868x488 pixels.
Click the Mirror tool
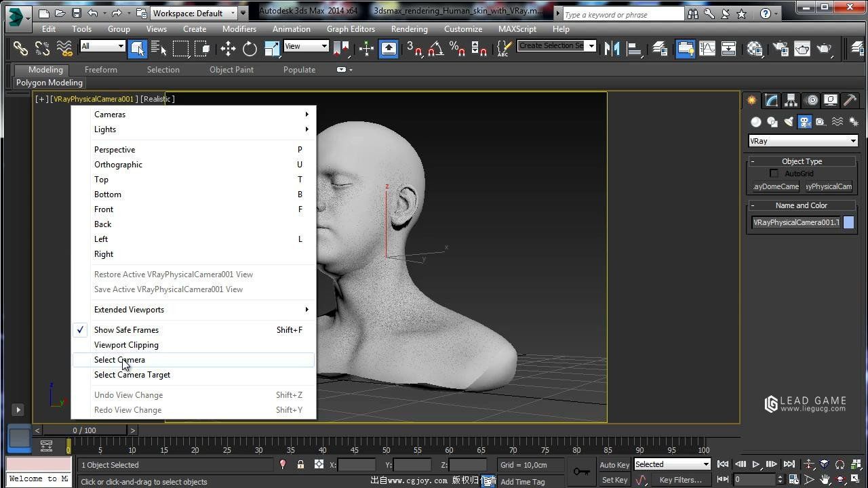(612, 48)
